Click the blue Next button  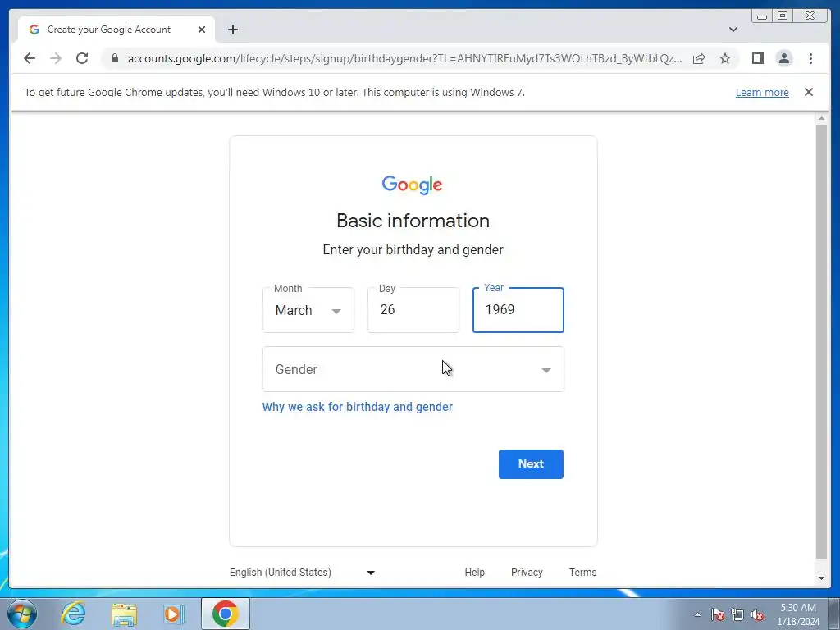coord(531,464)
